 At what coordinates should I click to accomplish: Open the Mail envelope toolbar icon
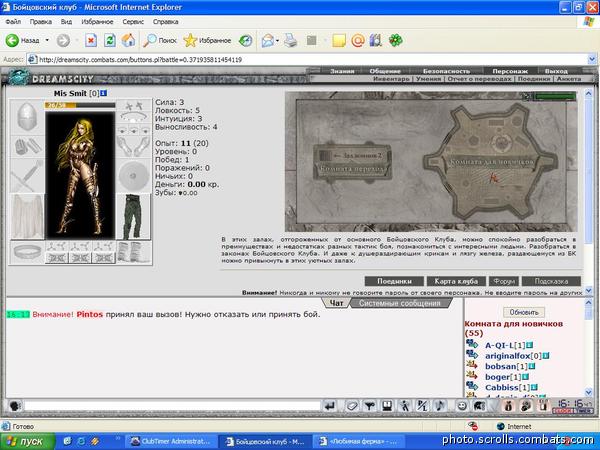tap(268, 40)
